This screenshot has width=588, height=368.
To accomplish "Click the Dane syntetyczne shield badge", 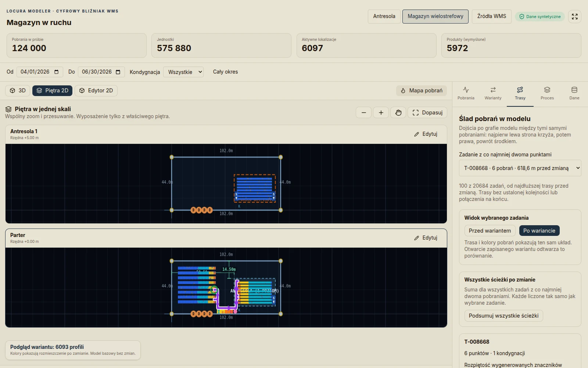I will (x=539, y=17).
